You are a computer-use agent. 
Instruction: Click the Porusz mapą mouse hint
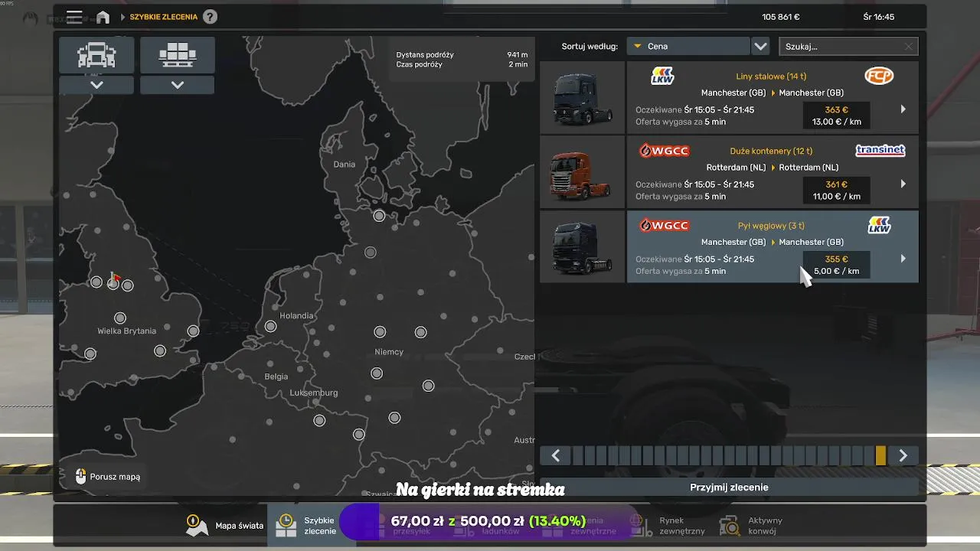[x=108, y=477]
